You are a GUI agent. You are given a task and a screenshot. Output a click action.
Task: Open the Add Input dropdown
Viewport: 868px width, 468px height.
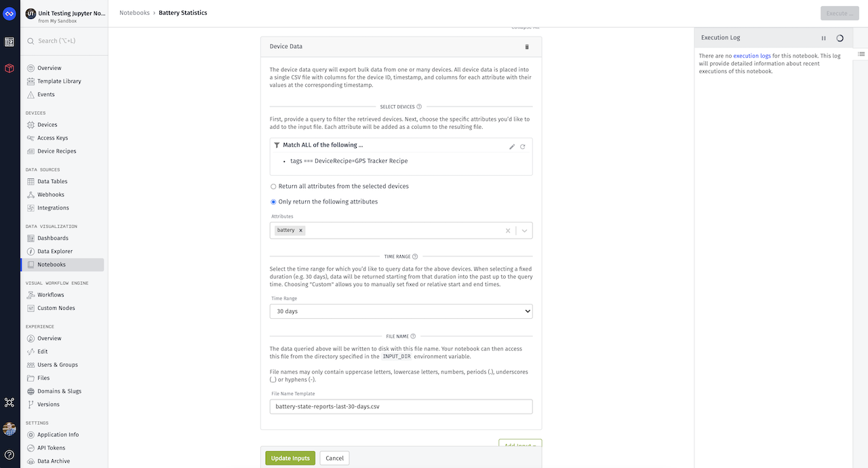pos(520,444)
